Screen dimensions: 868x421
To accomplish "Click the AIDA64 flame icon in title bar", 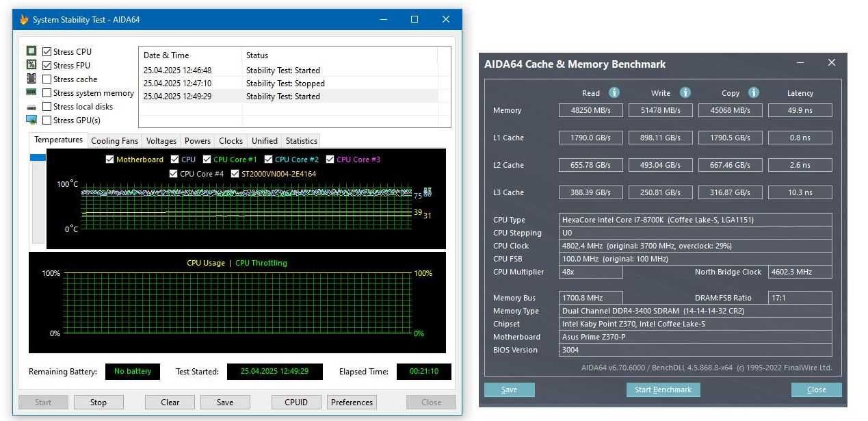I will coord(24,19).
